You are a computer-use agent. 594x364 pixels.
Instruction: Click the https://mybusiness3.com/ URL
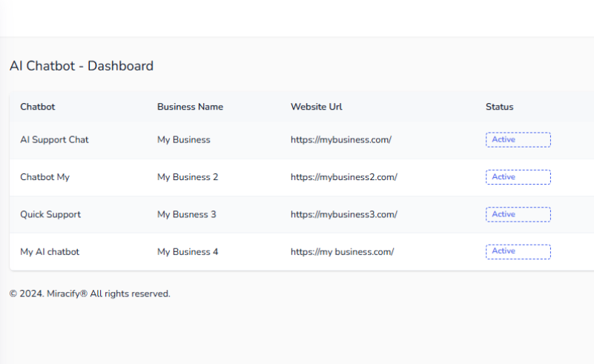tap(344, 214)
